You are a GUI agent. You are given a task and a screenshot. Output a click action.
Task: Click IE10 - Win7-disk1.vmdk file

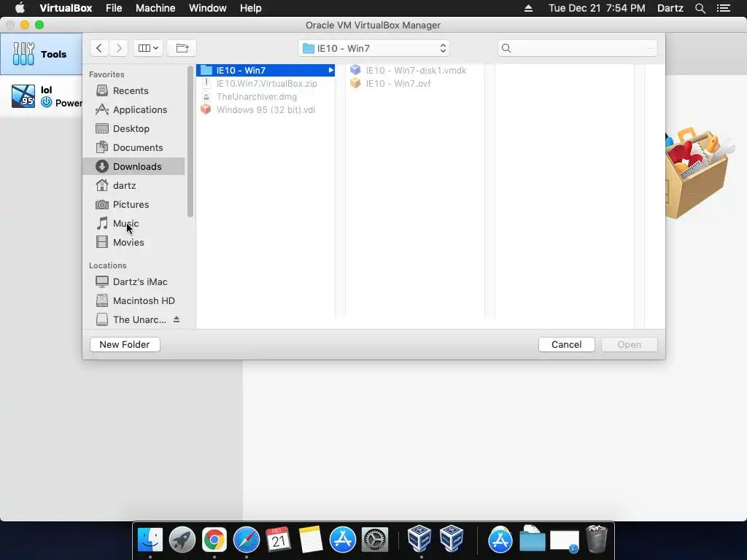(x=409, y=70)
